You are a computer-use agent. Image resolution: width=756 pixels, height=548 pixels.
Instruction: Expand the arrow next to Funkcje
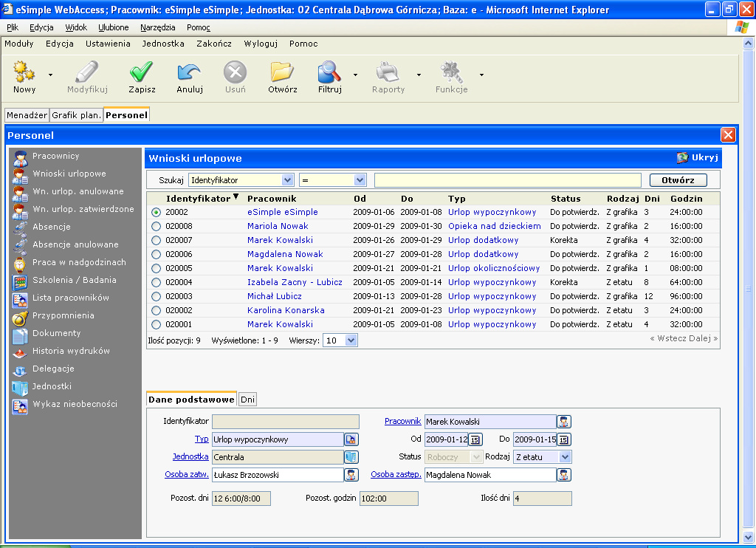tap(481, 75)
